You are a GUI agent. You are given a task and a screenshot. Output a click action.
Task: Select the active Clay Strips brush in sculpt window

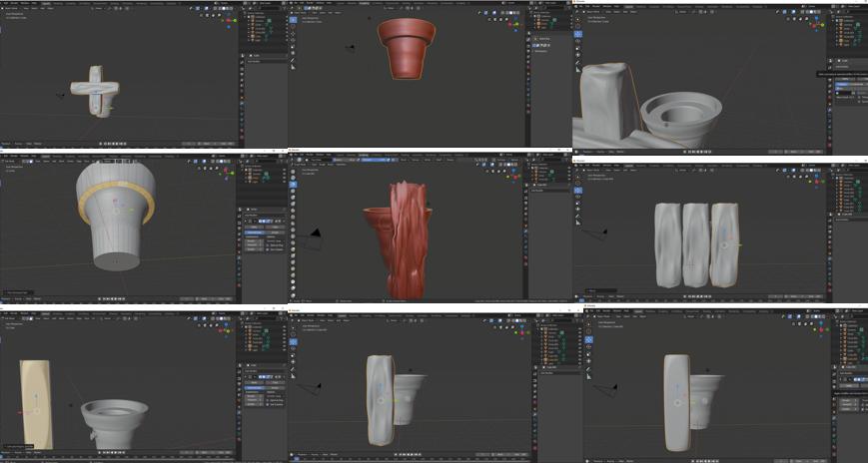tap(293, 185)
